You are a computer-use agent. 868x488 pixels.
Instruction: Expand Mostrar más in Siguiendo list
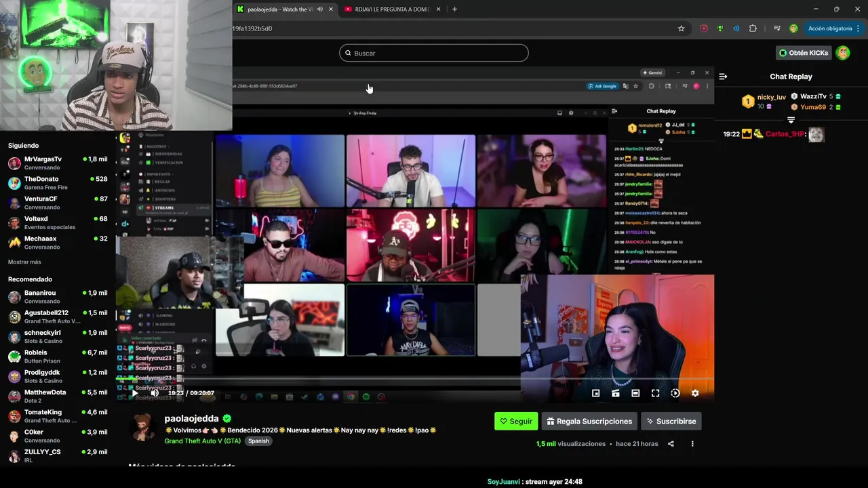[24, 262]
